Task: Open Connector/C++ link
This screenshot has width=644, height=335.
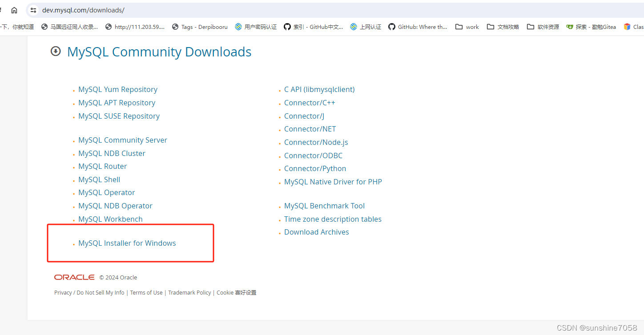Action: click(x=310, y=103)
